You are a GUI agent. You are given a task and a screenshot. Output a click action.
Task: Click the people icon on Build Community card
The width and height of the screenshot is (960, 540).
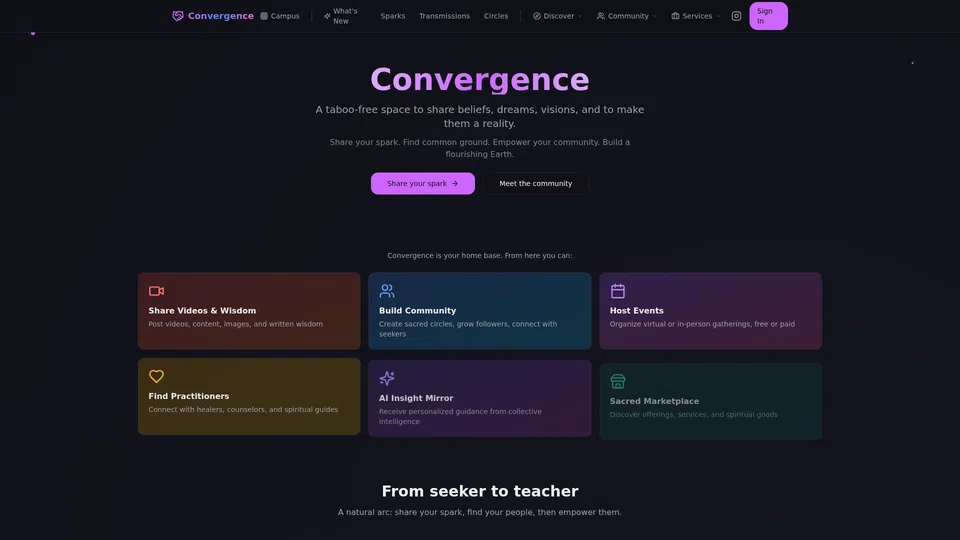pyautogui.click(x=386, y=291)
